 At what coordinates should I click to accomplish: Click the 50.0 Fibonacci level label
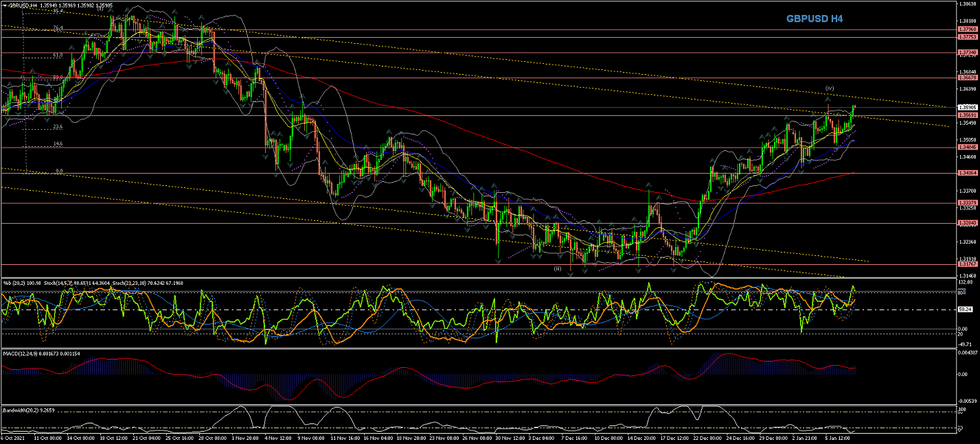click(x=58, y=78)
